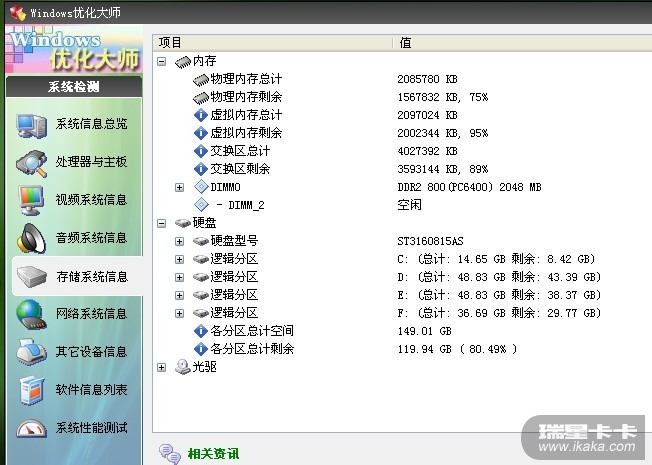
Task: Select the 视频系统信息 monitor icon
Action: coord(31,200)
